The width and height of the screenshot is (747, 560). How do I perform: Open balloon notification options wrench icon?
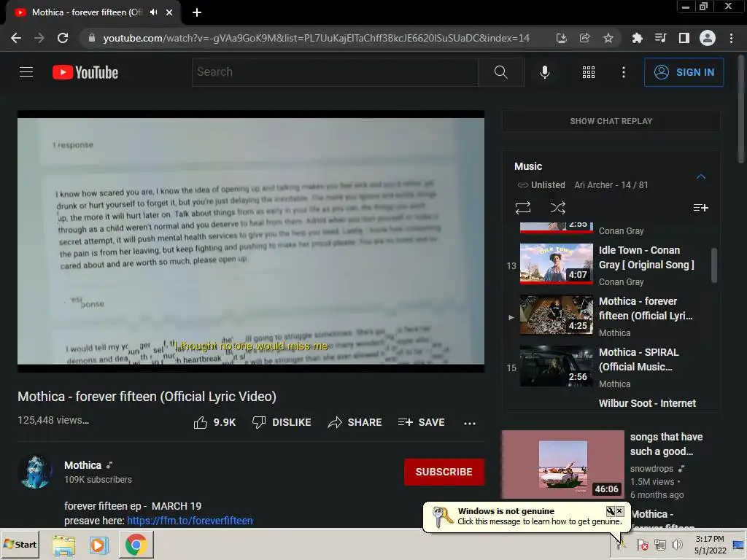pyautogui.click(x=611, y=511)
